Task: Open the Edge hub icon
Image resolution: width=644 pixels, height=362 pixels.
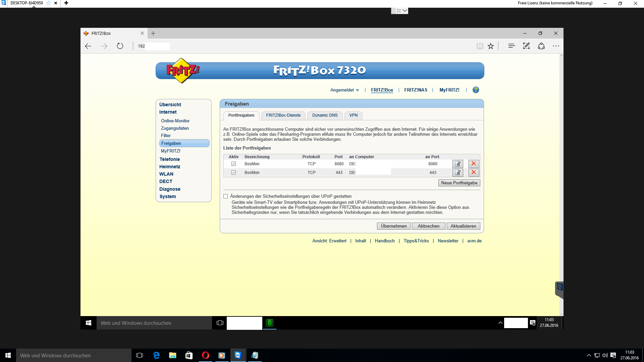Action: click(512, 46)
